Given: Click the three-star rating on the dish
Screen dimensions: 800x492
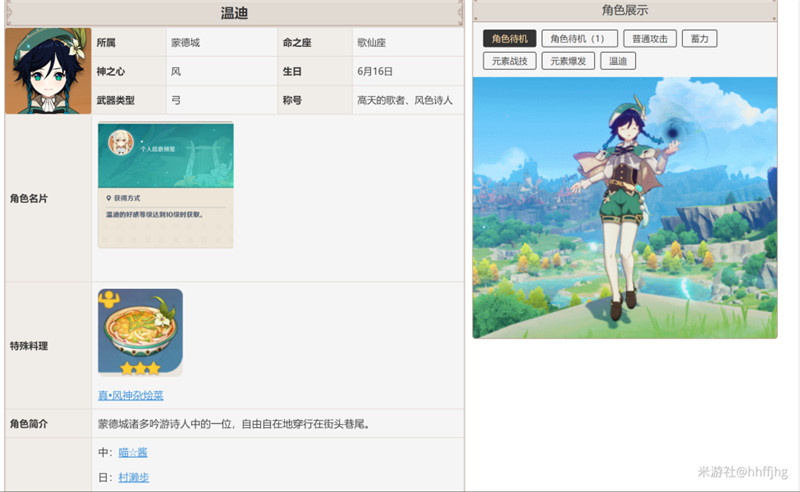Looking at the screenshot, I should tap(140, 368).
